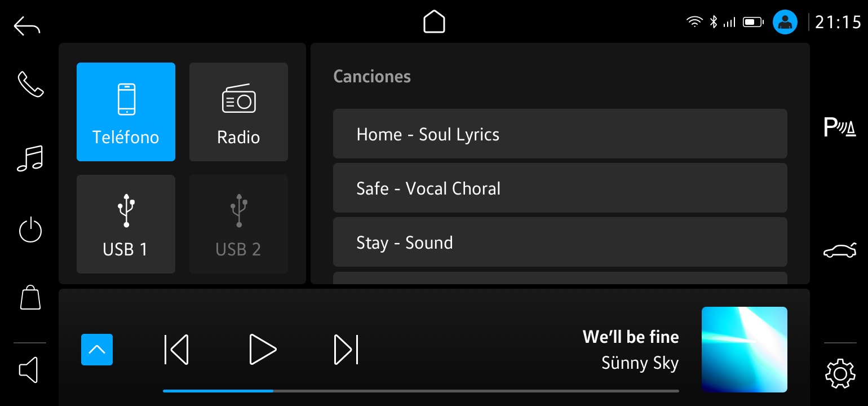Select Teléfono as media source
This screenshot has height=406, width=868.
tap(126, 112)
